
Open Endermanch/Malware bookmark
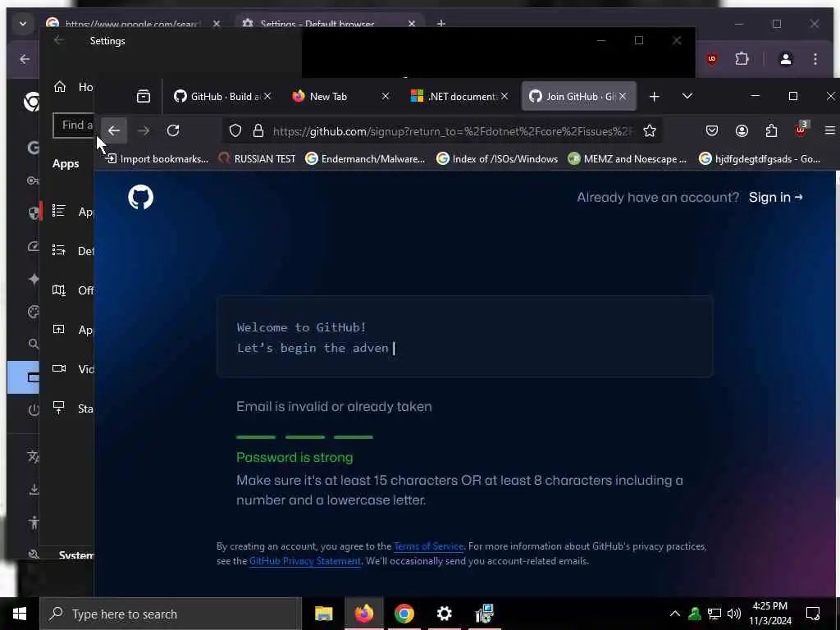pyautogui.click(x=365, y=158)
